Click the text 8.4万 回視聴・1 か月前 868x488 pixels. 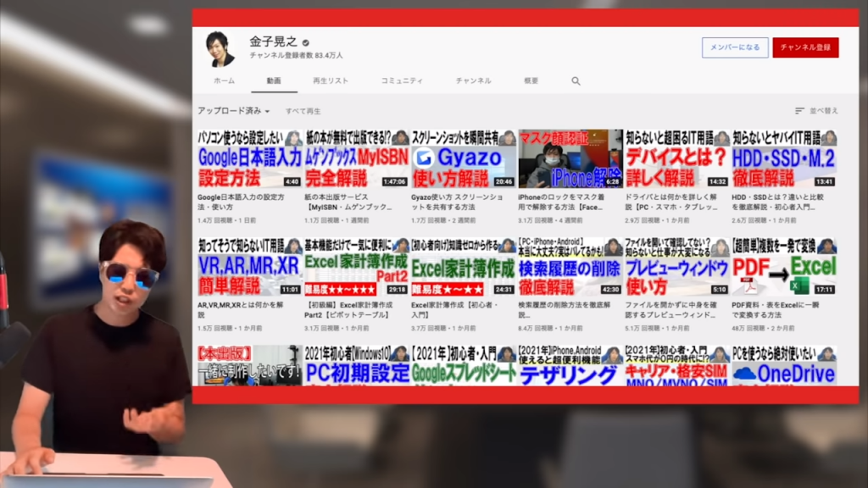[549, 328]
